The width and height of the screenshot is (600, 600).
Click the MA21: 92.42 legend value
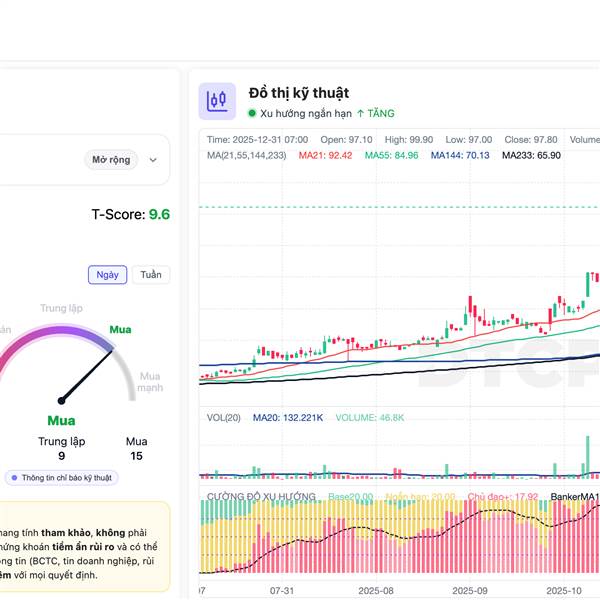tap(325, 155)
